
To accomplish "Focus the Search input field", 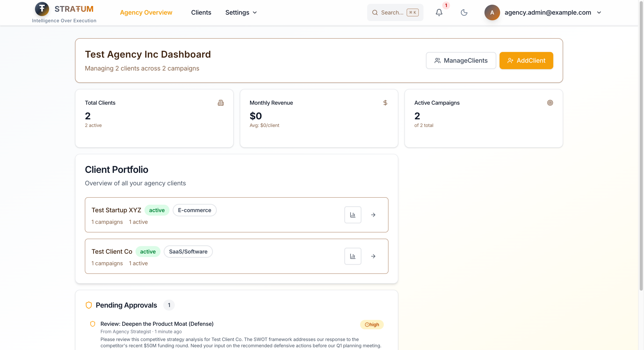I will pos(392,13).
